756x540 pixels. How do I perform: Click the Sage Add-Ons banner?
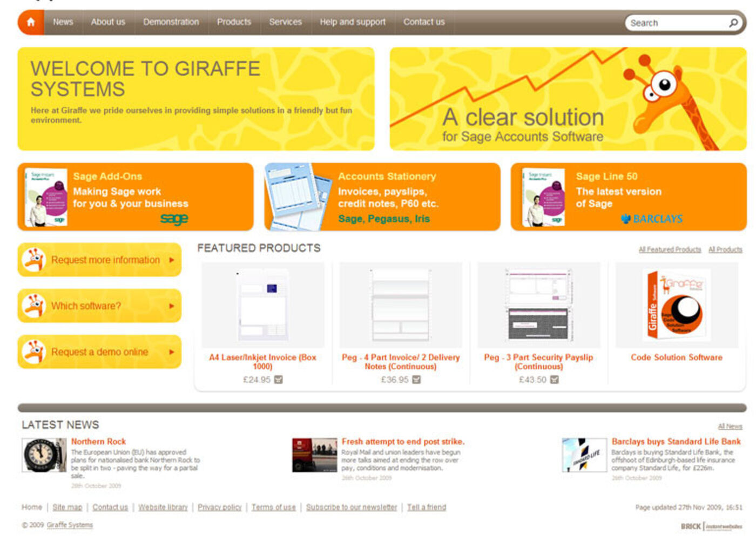point(135,197)
